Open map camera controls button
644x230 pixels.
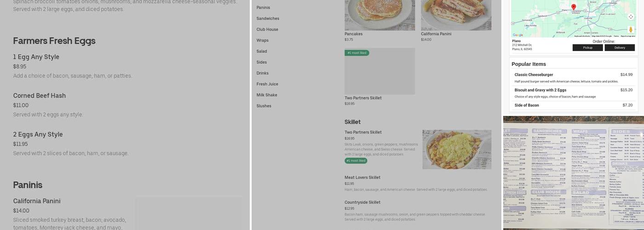[x=631, y=17]
